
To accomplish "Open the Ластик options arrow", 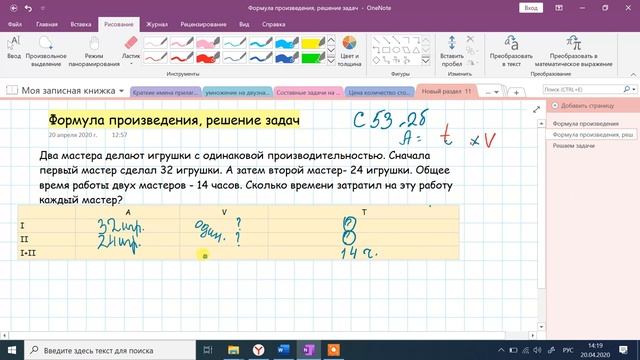I will point(131,64).
